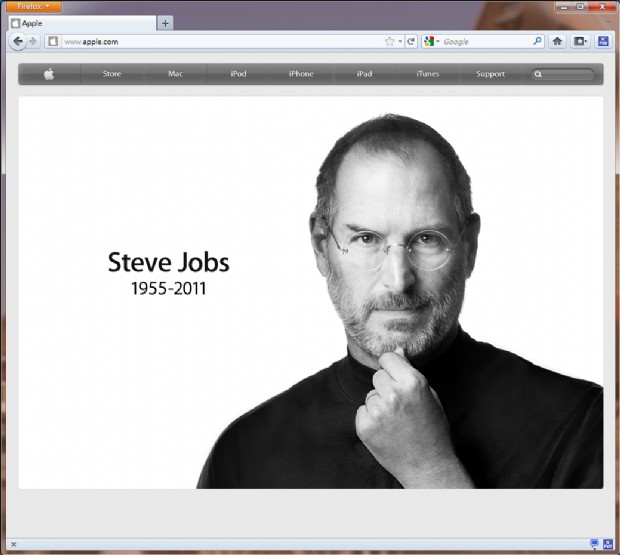This screenshot has width=620, height=555.
Task: Click the forward navigation arrow
Action: tap(33, 41)
